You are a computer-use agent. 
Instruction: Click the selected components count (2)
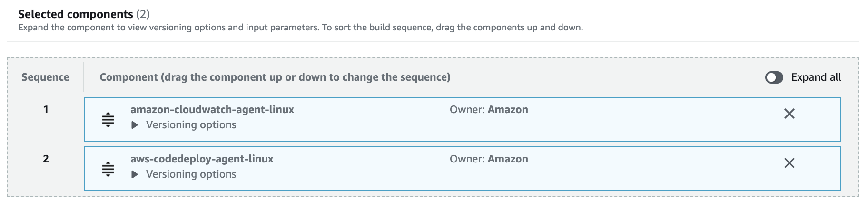point(143,14)
